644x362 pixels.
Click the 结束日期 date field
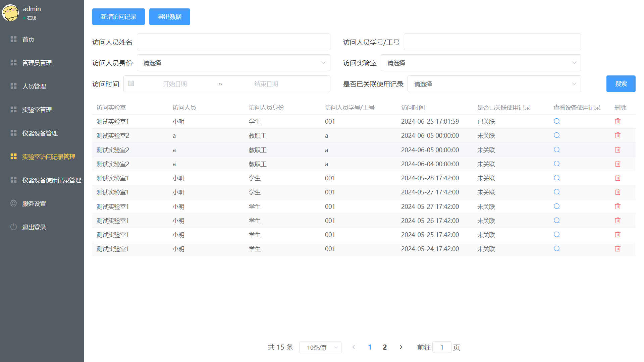266,84
